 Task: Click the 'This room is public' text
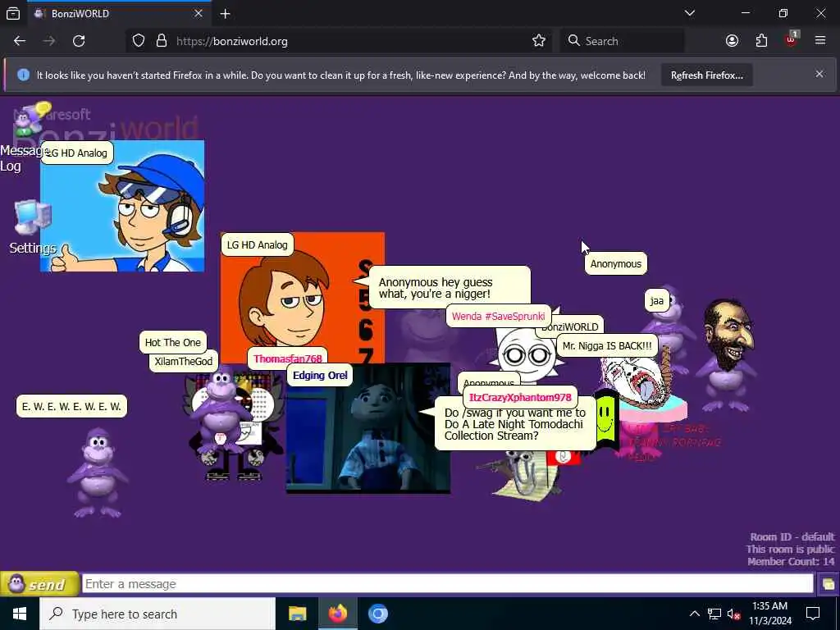point(790,549)
